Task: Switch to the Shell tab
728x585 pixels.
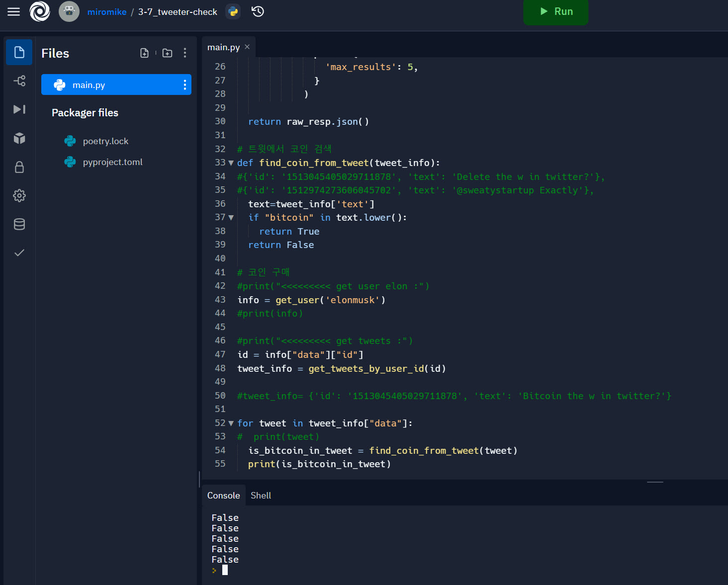Action: coord(261,496)
